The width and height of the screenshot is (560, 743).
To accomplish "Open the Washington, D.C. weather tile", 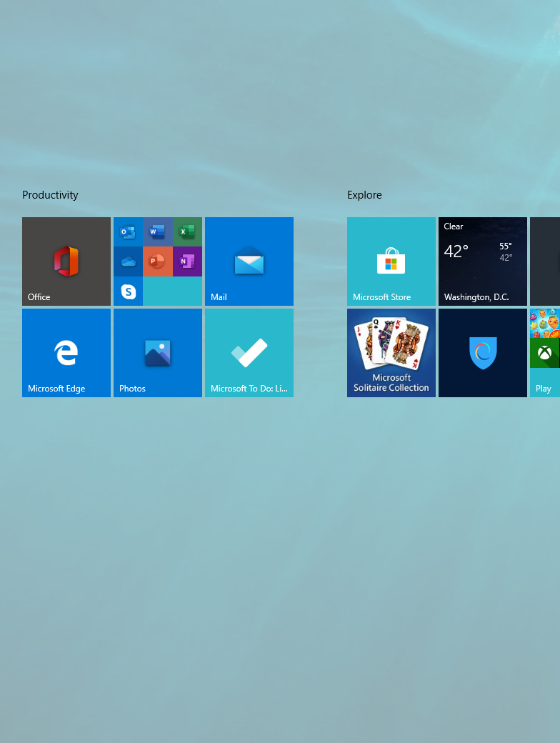I will (483, 261).
